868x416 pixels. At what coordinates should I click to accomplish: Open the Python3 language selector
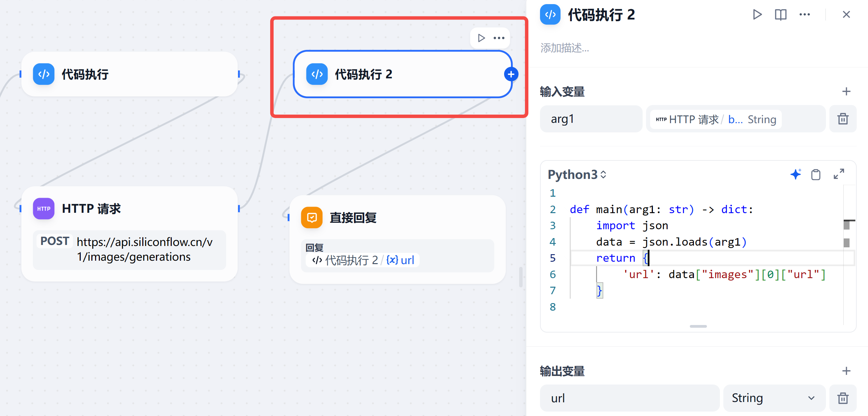577,174
